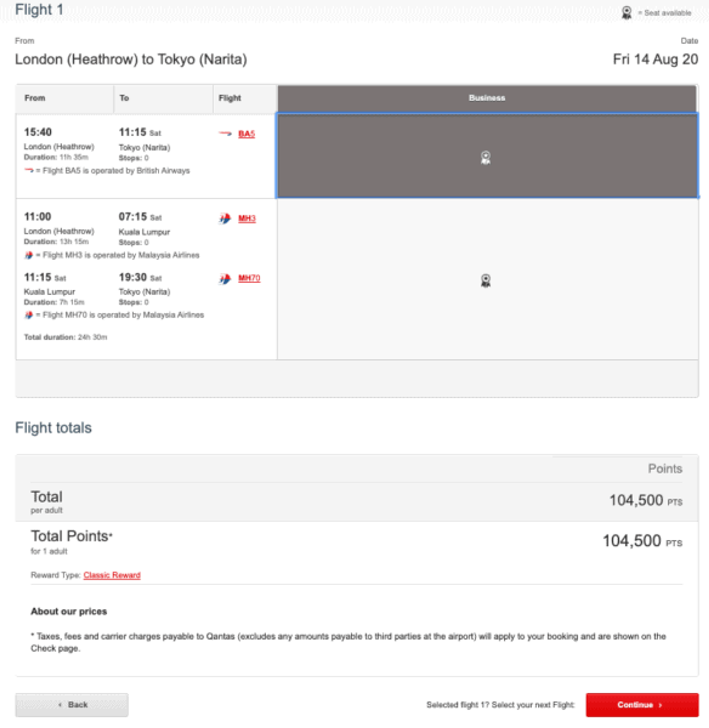Click the Business column header
Screen dimensions: 709x728
click(x=487, y=98)
